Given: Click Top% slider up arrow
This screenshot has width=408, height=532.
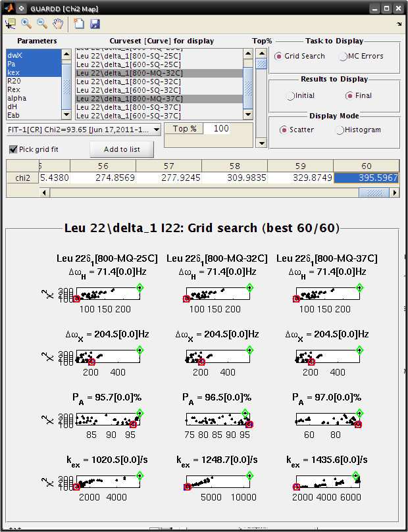Looking at the screenshot, I should tap(261, 54).
